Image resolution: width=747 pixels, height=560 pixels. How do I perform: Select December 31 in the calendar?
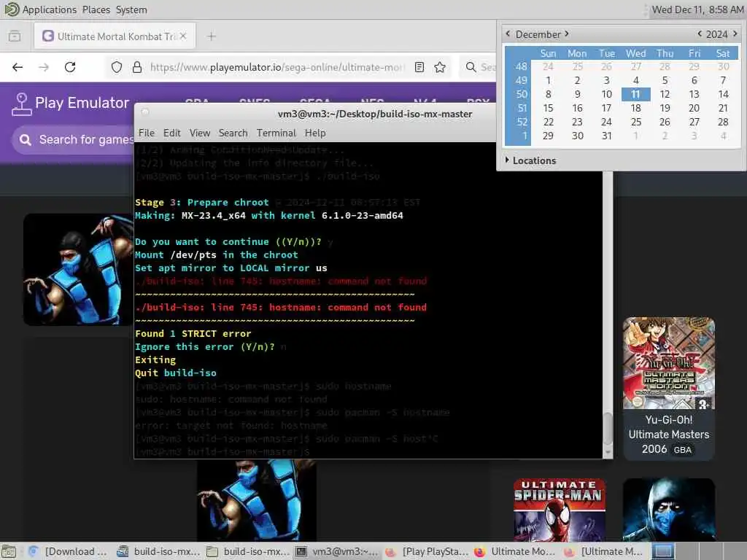pos(606,136)
